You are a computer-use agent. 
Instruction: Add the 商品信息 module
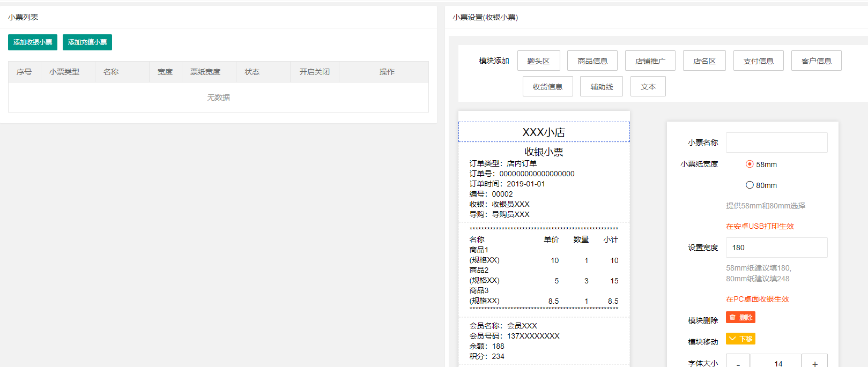(x=592, y=61)
